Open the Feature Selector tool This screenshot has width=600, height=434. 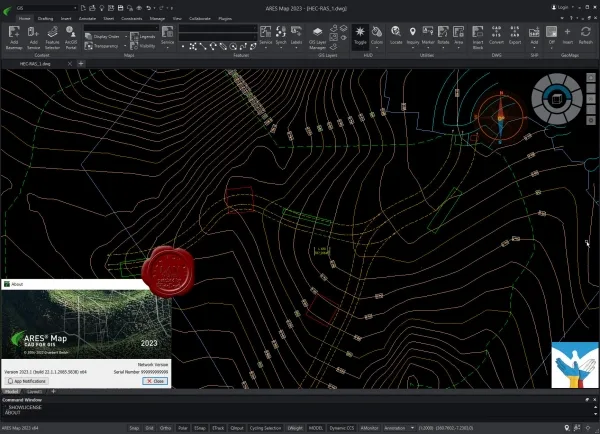pos(52,37)
